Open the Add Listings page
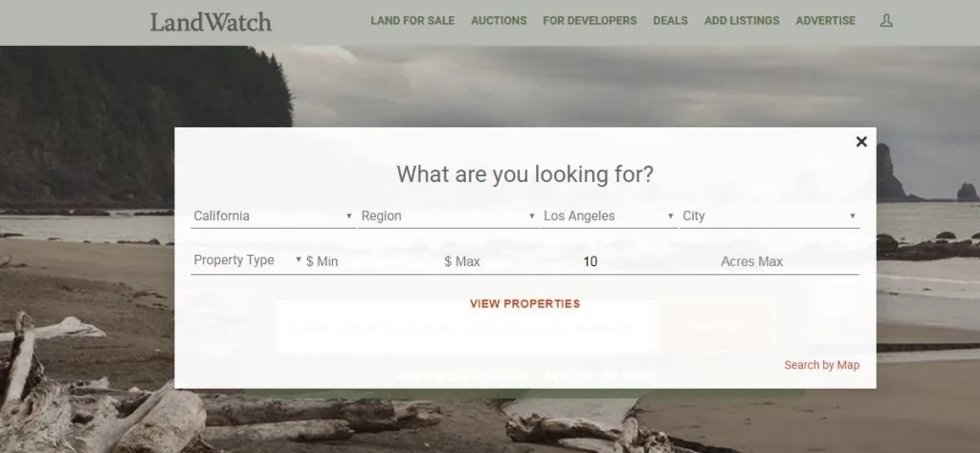This screenshot has width=980, height=453. 742,21
